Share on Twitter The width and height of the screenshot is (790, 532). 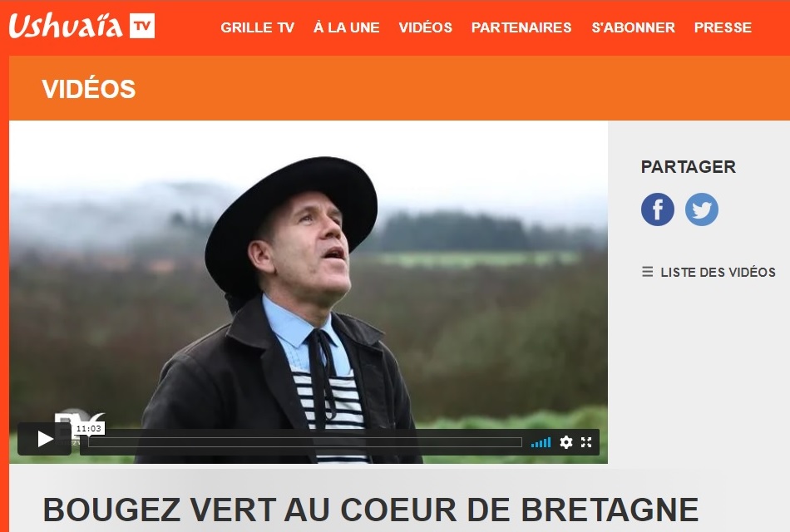[701, 209]
